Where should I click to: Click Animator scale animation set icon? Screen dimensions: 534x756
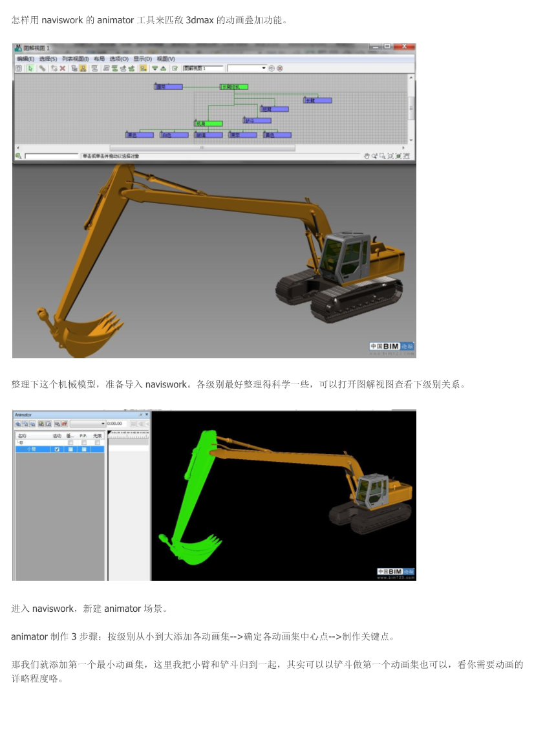click(32, 424)
